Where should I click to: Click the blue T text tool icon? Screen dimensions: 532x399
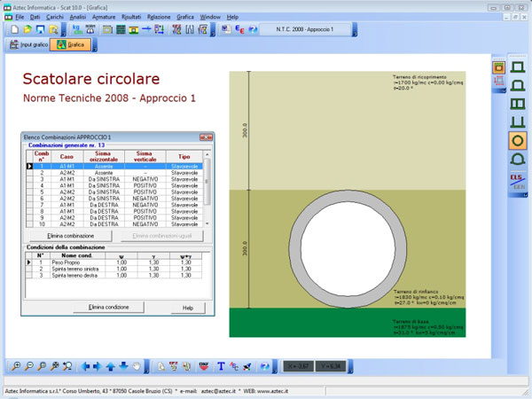221,366
